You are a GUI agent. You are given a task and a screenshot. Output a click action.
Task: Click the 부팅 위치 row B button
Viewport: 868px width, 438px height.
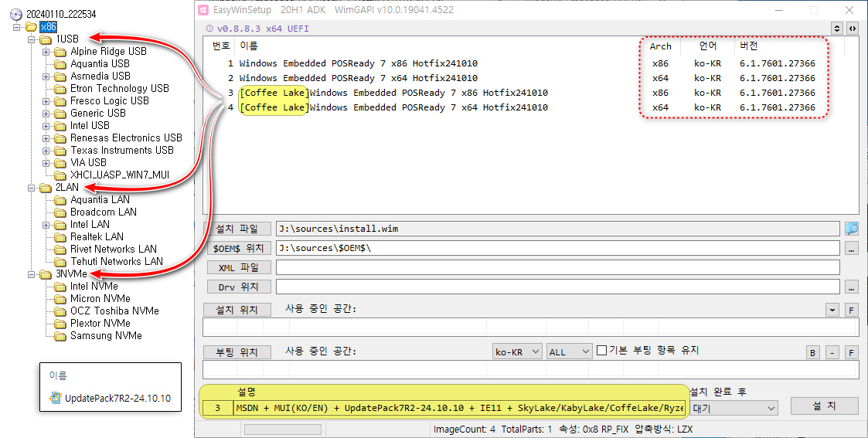(x=812, y=352)
